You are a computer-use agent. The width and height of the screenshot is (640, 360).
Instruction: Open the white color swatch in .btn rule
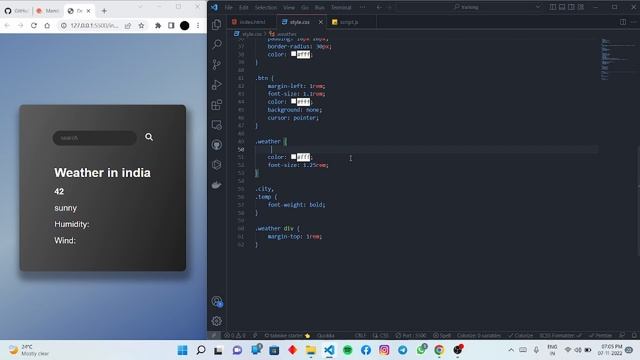(x=293, y=101)
